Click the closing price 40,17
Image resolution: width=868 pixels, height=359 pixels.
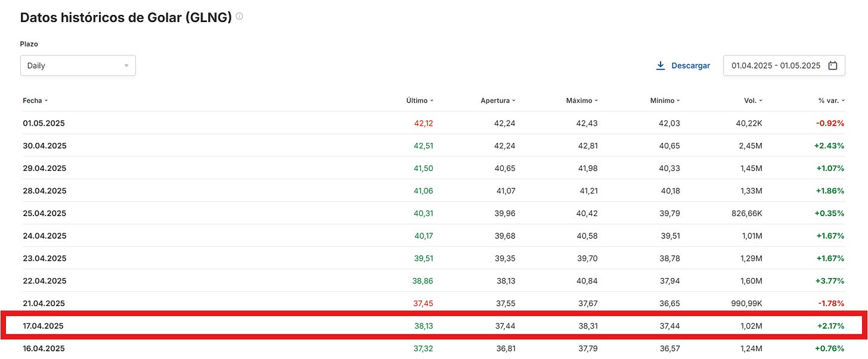point(424,236)
